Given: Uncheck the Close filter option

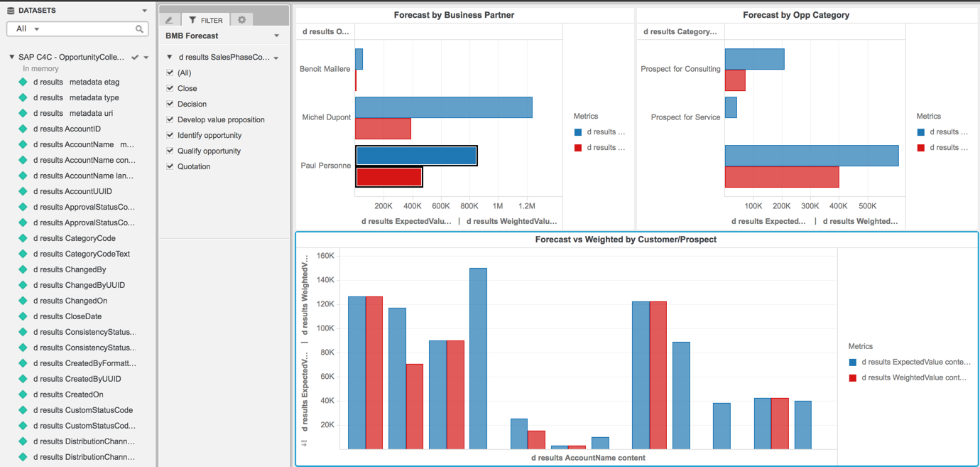Looking at the screenshot, I should tap(169, 88).
